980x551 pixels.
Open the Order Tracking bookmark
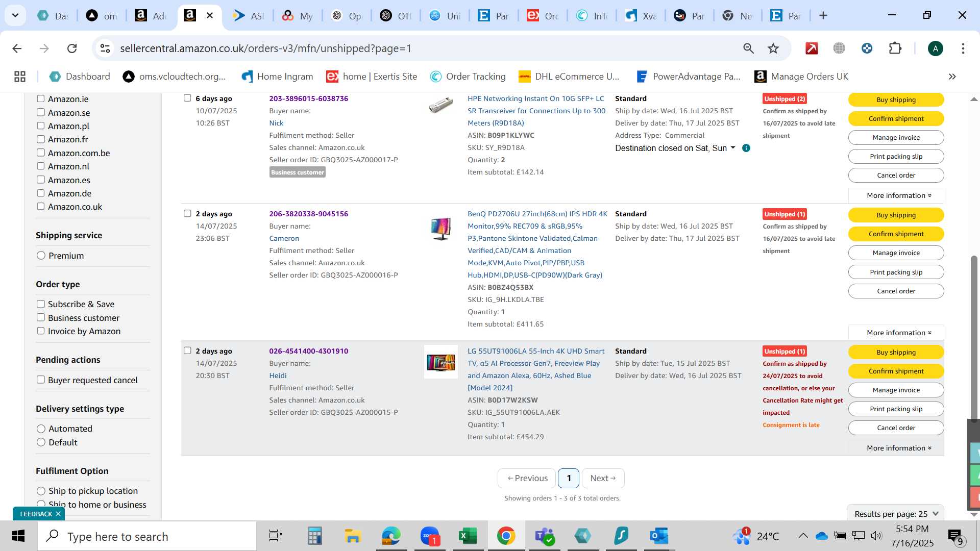(x=468, y=77)
